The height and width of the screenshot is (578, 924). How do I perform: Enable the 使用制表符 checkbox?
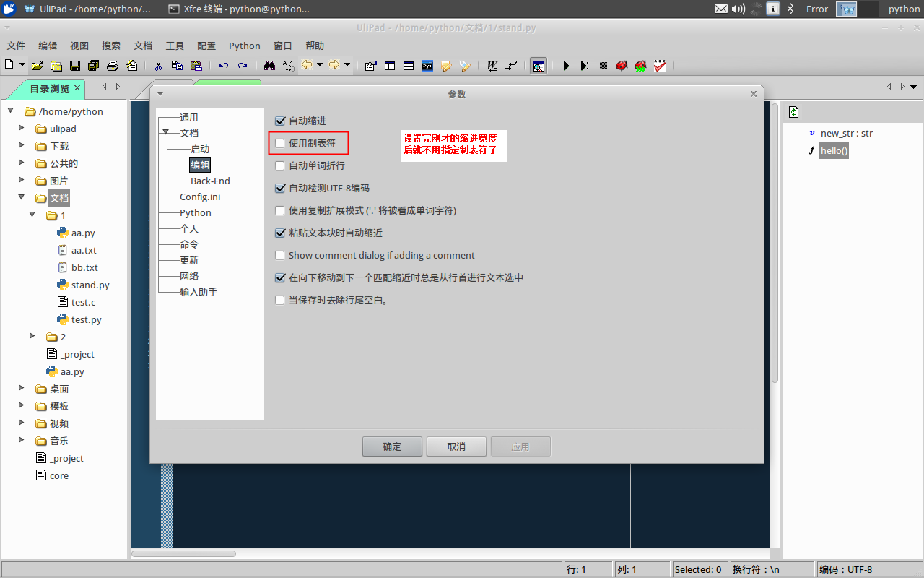point(280,143)
